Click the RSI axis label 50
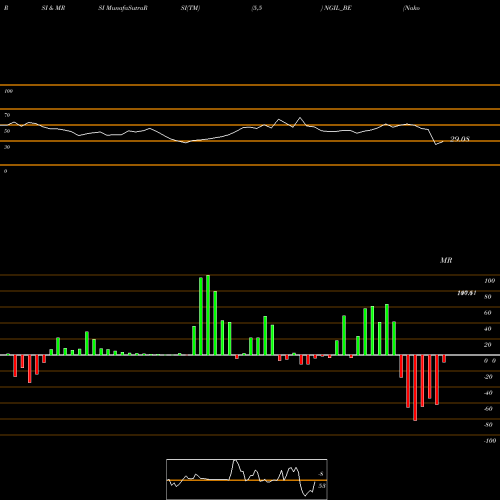Viewport: 500px width, 500px height. point(7,131)
